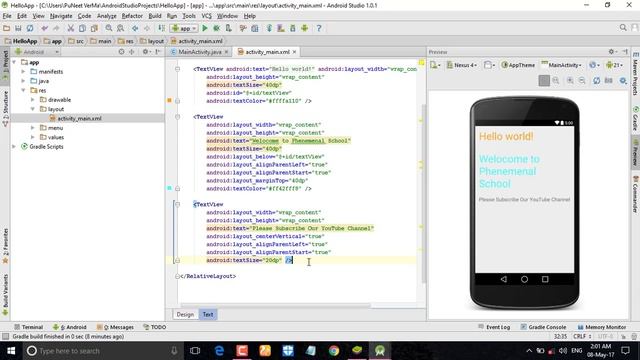Open the Messages tool window

[x=115, y=327]
